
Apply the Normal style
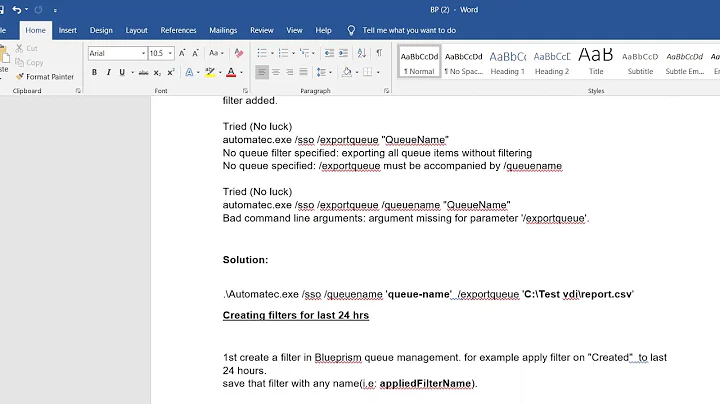coord(419,62)
